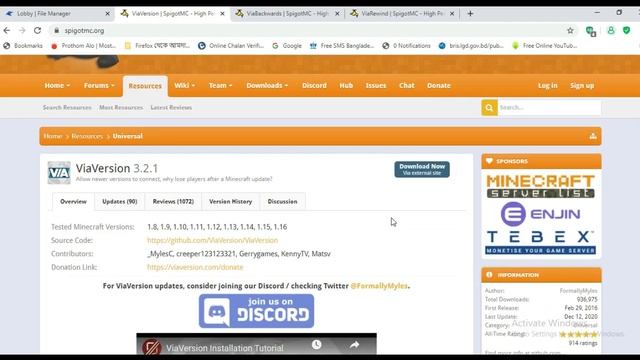Image resolution: width=640 pixels, height=360 pixels.
Task: Click Most Resources sub-nav link
Action: coord(121,107)
